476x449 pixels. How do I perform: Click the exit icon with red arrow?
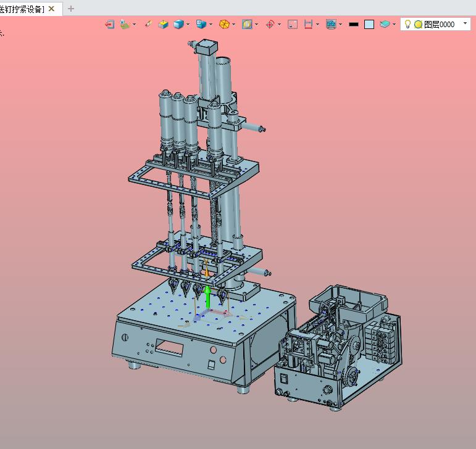[x=110, y=24]
